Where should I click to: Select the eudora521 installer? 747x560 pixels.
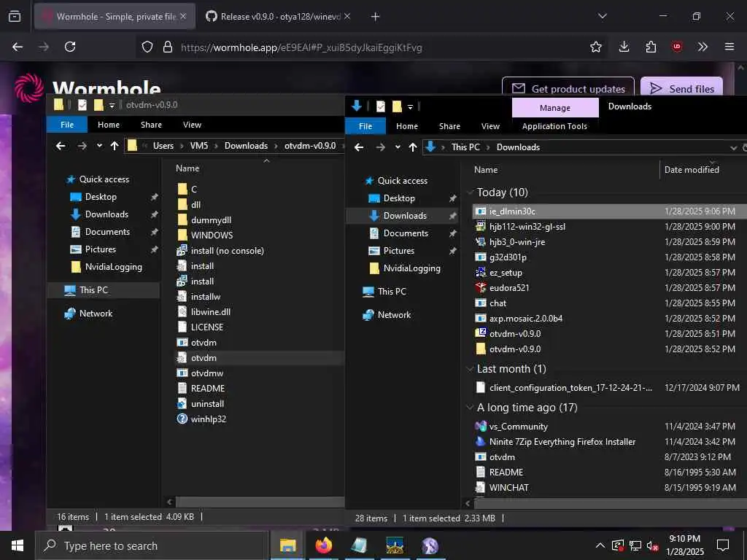tap(508, 287)
